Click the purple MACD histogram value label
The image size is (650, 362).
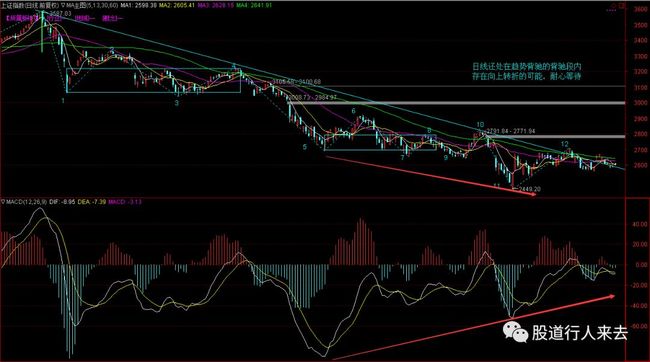pyautogui.click(x=125, y=202)
